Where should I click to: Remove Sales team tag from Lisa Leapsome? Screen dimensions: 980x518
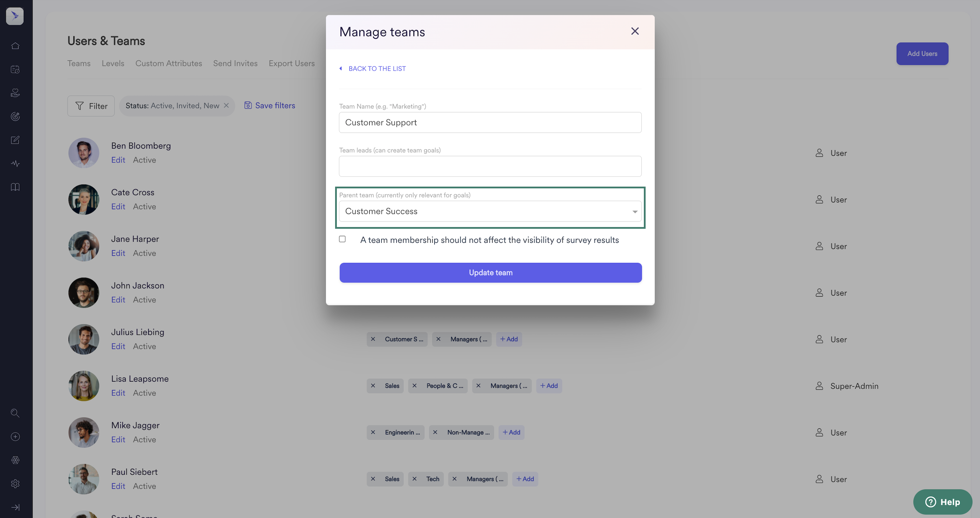(x=373, y=386)
